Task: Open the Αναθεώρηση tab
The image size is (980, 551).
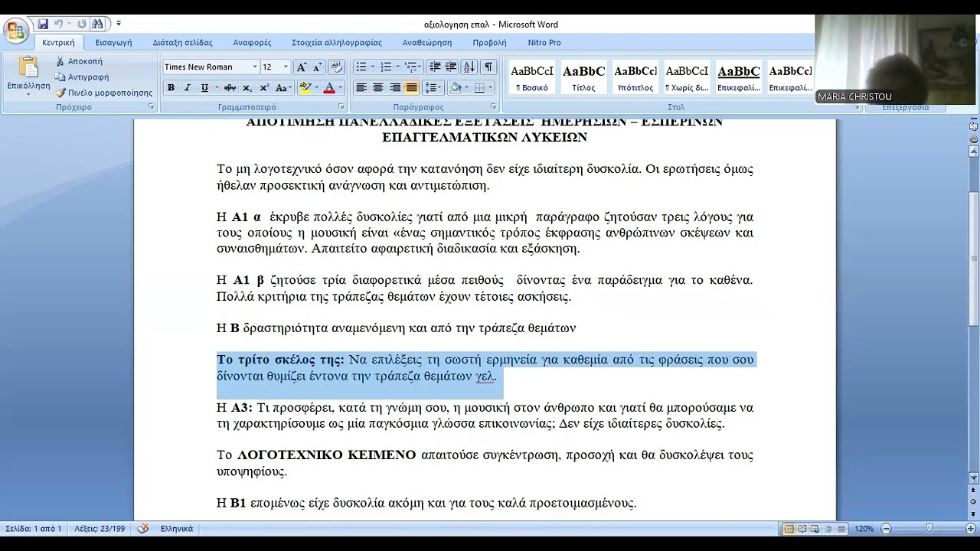Action: pos(426,43)
